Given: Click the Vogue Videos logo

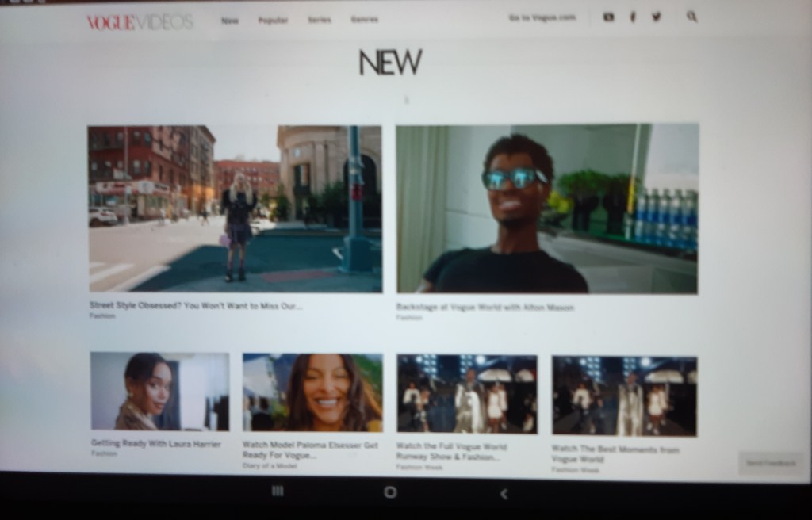Looking at the screenshot, I should point(140,21).
